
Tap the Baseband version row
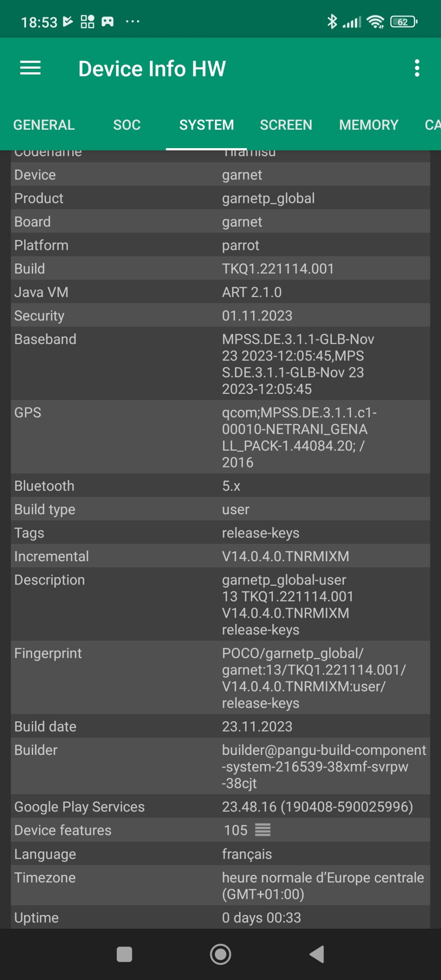(220, 364)
